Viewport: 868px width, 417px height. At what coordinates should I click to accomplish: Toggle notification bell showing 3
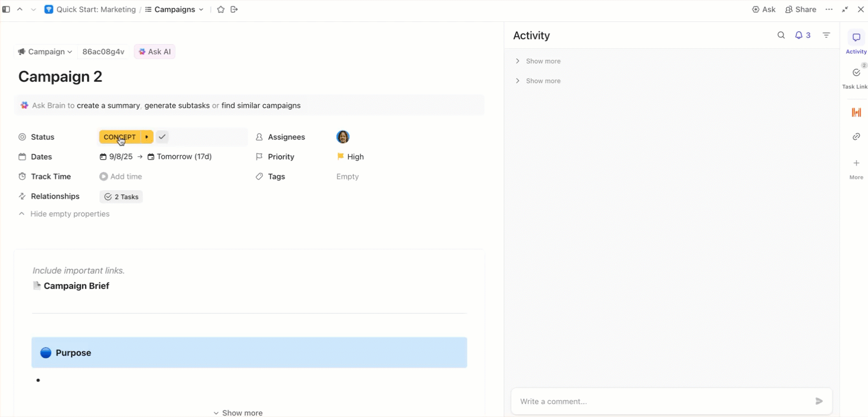[802, 35]
